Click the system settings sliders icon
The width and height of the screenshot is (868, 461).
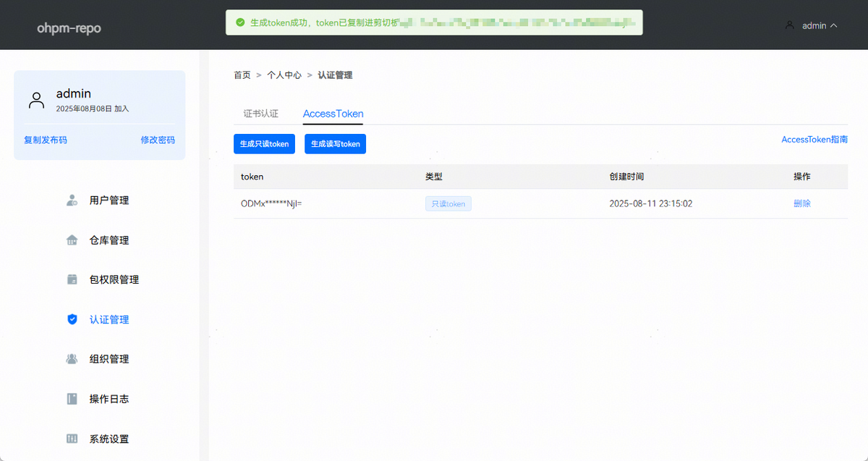[72, 439]
